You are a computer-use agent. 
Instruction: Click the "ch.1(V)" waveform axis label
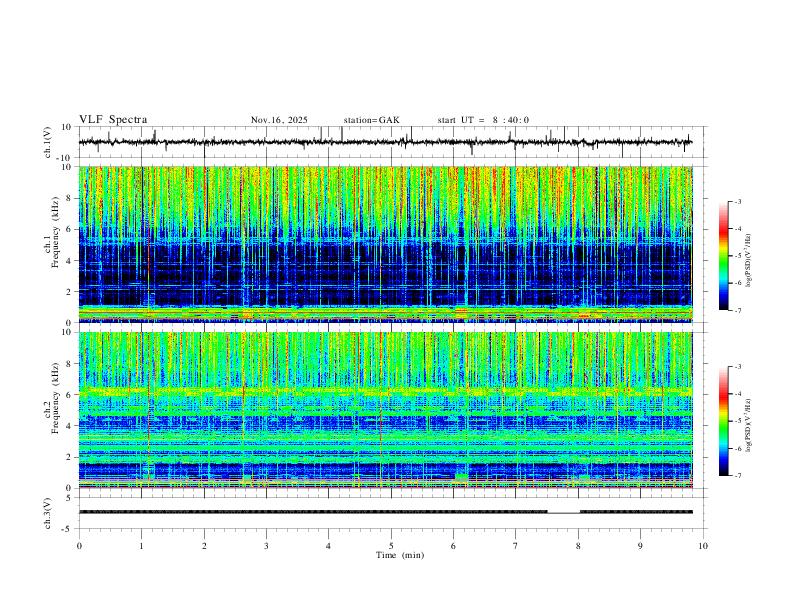click(48, 142)
